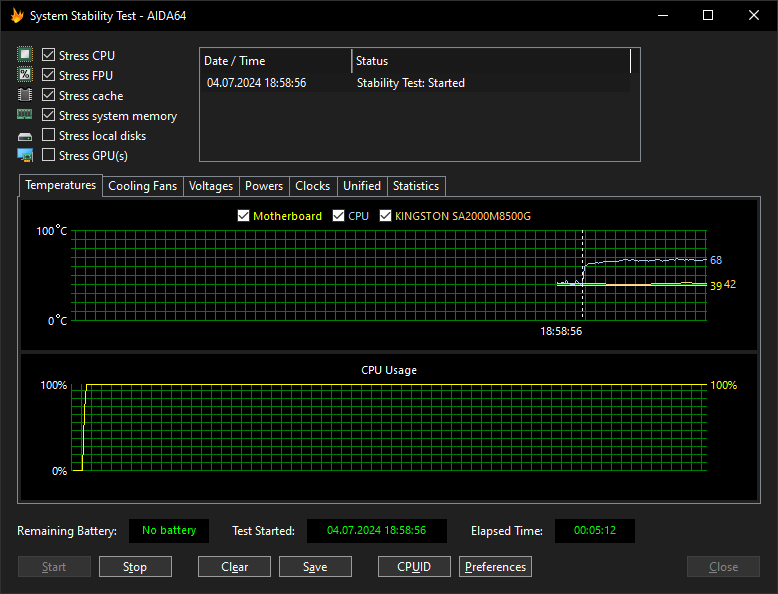Click the RAM module icon beside Stress system memory
The image size is (778, 594).
25,115
